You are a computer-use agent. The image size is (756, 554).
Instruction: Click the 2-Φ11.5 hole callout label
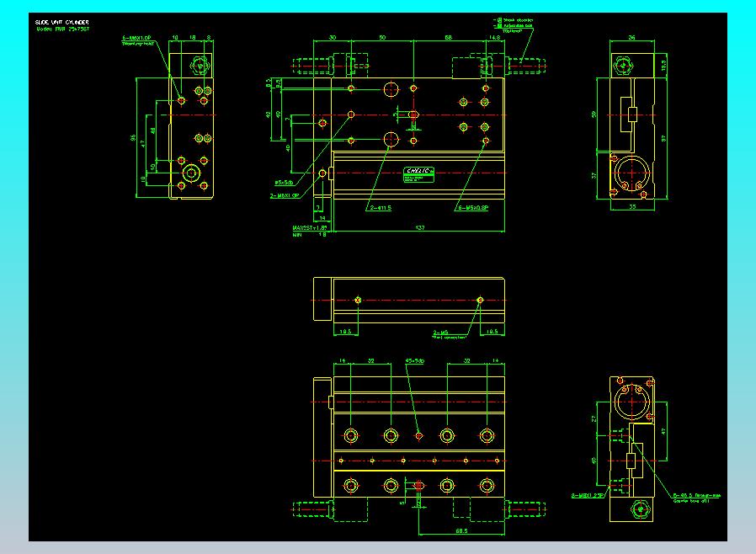(381, 208)
